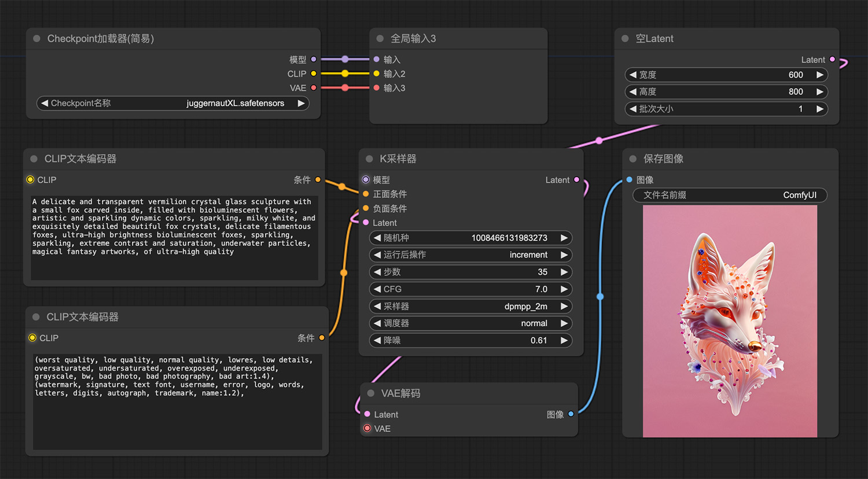Click the Latent input socket on K采样器
868x479 pixels.
point(366,223)
